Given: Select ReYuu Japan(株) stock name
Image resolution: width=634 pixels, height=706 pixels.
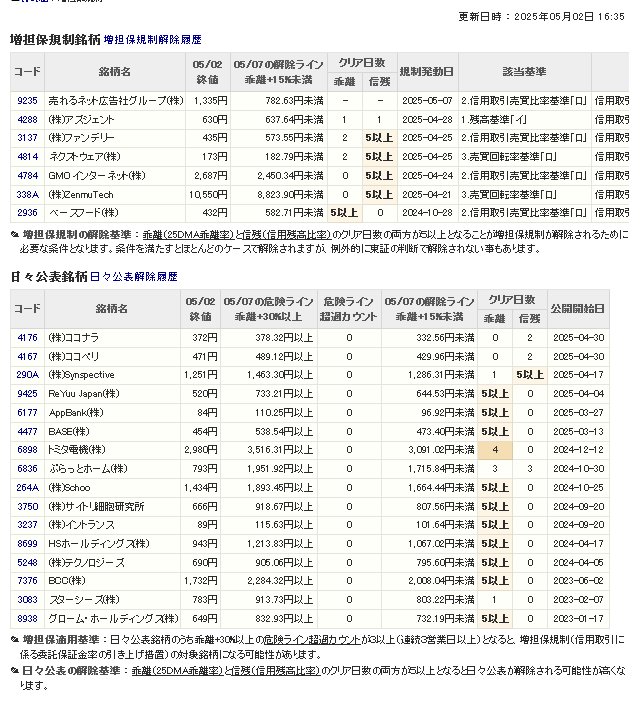Looking at the screenshot, I should 84,394.
